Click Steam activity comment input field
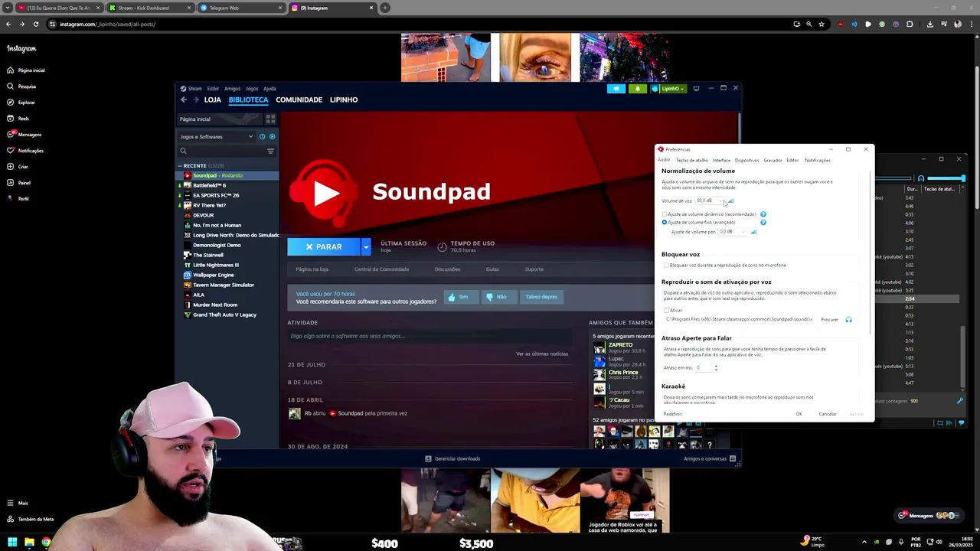Screen dimensions: 980x551 (x=430, y=336)
